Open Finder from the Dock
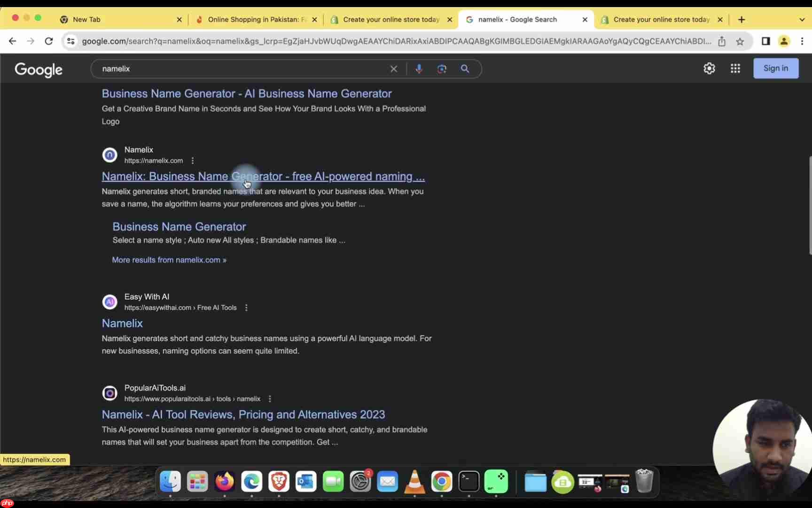The image size is (812, 508). 170,481
